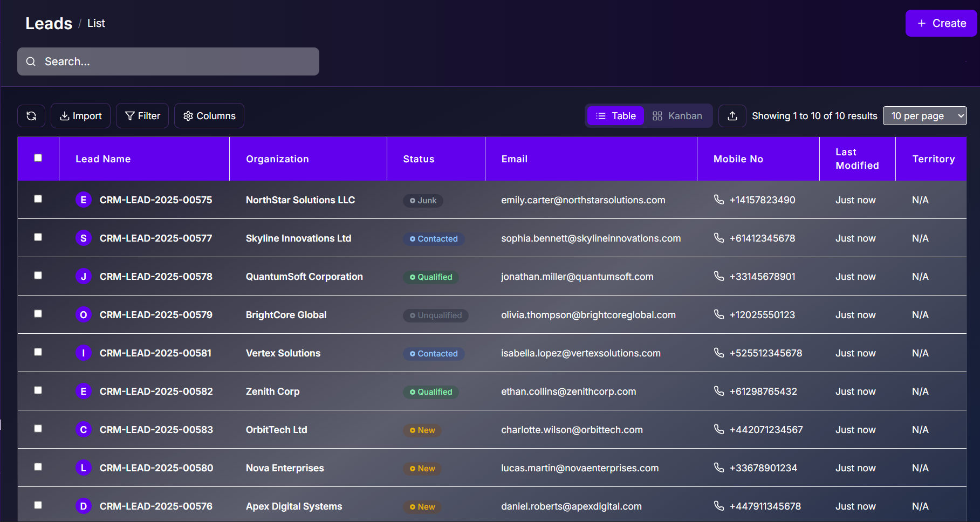Click the Kanban grid icon

click(x=657, y=115)
